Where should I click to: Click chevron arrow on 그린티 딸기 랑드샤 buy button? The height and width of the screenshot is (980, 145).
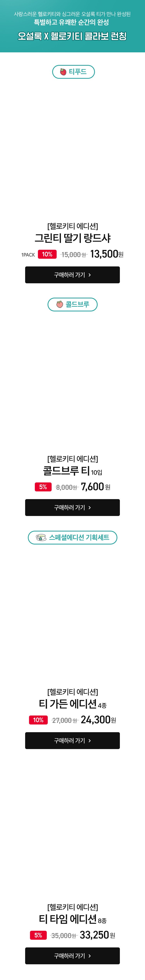[90, 275]
